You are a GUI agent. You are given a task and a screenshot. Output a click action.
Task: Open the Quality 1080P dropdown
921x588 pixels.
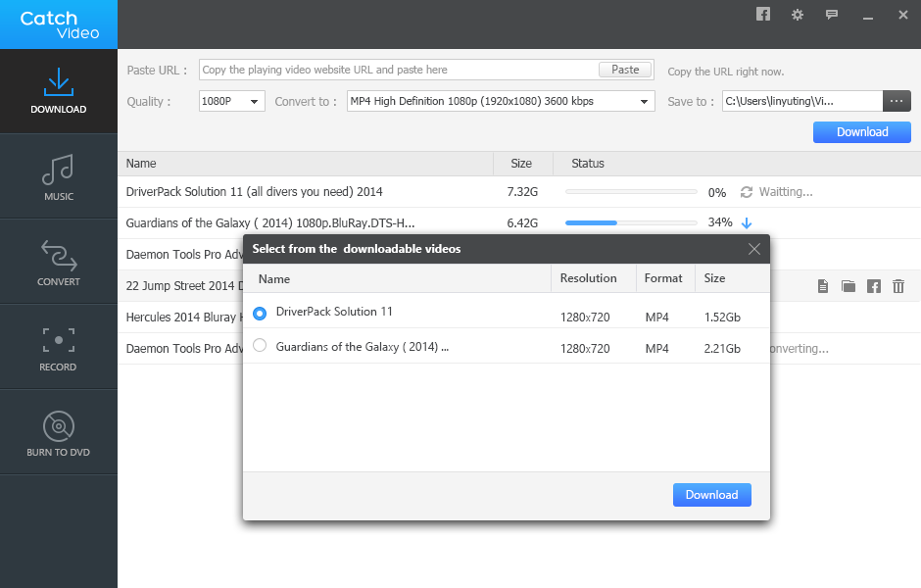pos(232,101)
